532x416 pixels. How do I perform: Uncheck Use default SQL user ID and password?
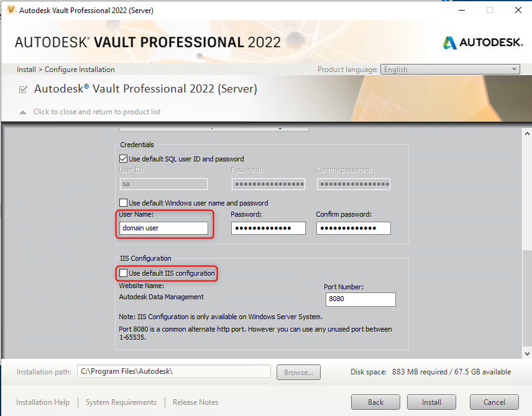(x=123, y=158)
